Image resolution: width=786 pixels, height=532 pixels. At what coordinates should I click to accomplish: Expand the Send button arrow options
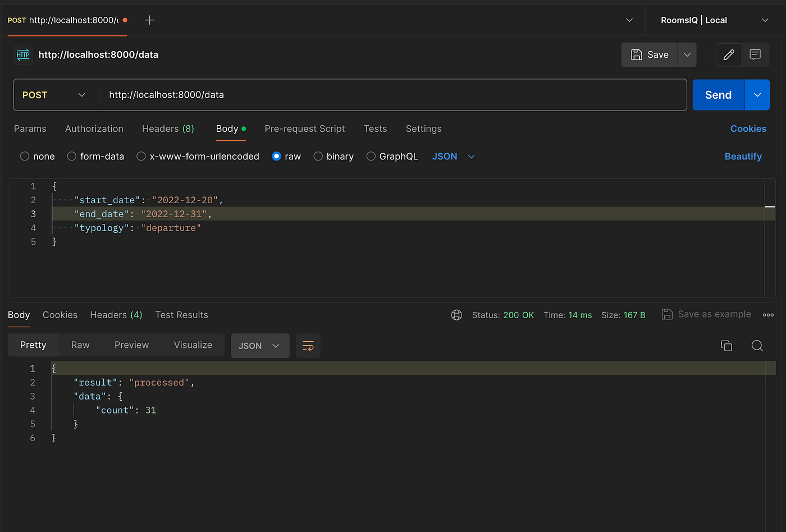tap(757, 95)
